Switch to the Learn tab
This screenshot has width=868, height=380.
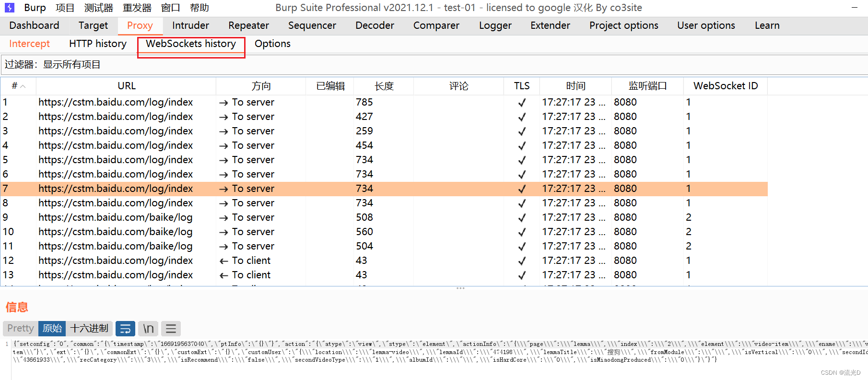pyautogui.click(x=767, y=25)
